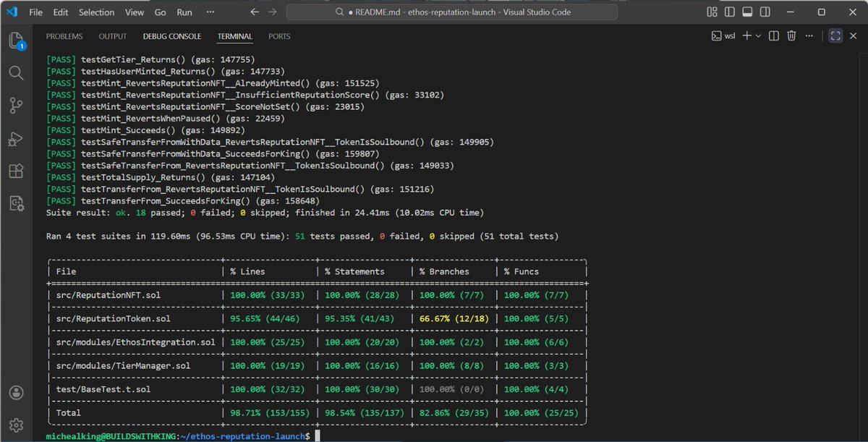
Task: Click testHasUserMinted_Returns() test line
Action: [165, 72]
